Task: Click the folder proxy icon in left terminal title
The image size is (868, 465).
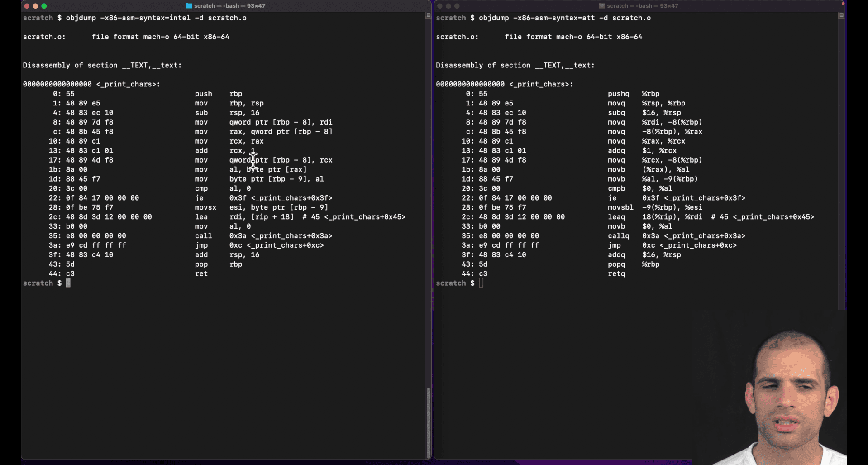Action: click(x=189, y=6)
